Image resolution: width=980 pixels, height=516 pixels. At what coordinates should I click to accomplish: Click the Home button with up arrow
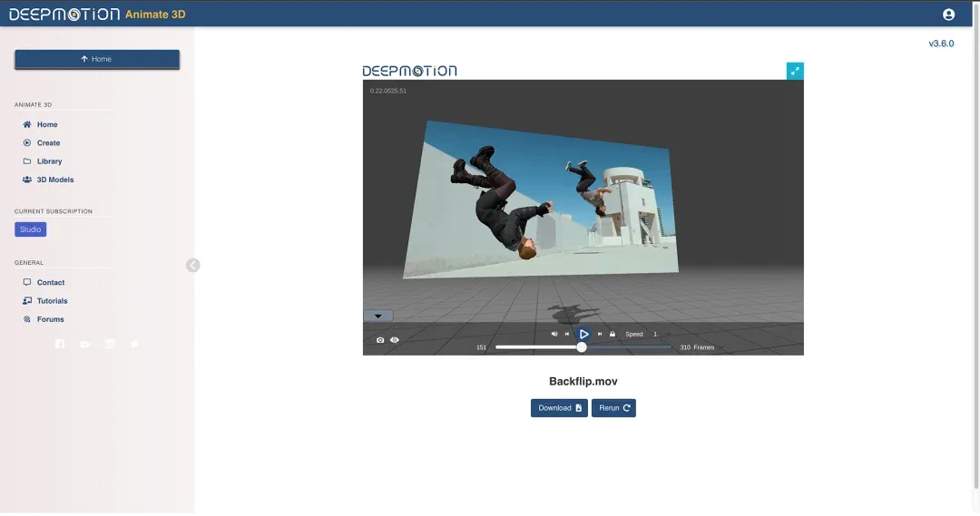[97, 59]
